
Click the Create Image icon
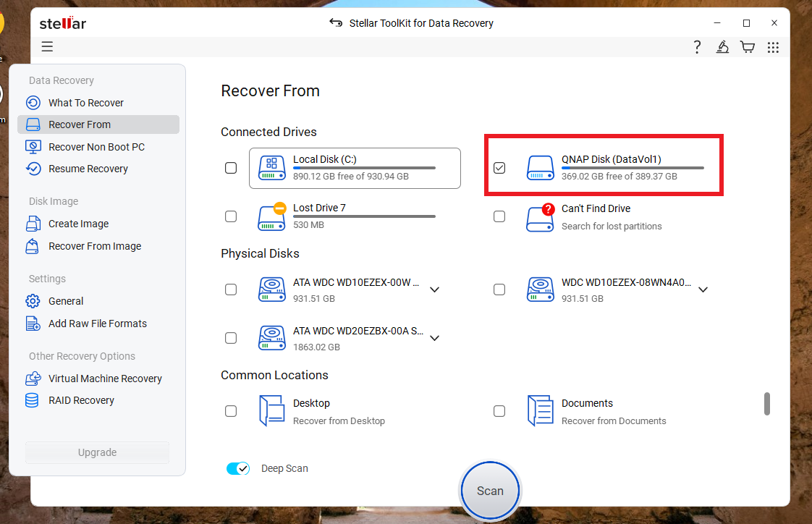pyautogui.click(x=33, y=224)
